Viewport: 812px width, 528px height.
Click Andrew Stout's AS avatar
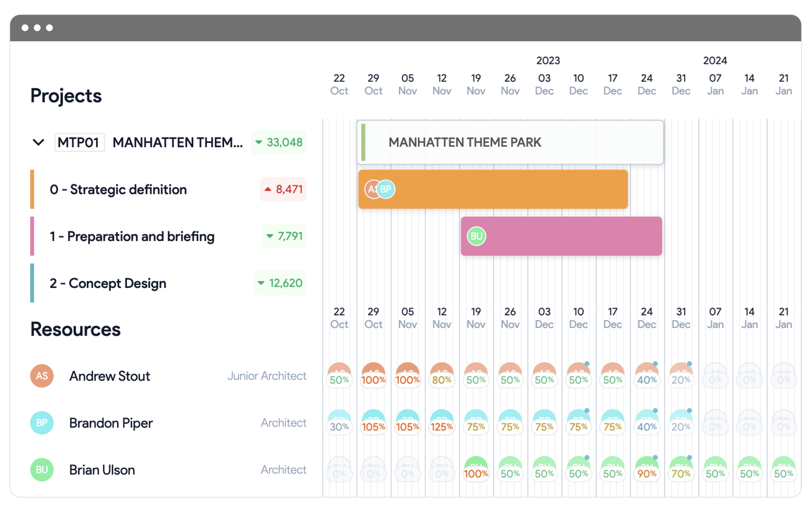42,376
